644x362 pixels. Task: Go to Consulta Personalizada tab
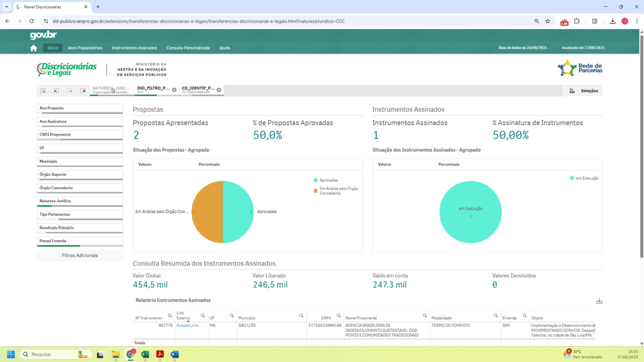[188, 48]
